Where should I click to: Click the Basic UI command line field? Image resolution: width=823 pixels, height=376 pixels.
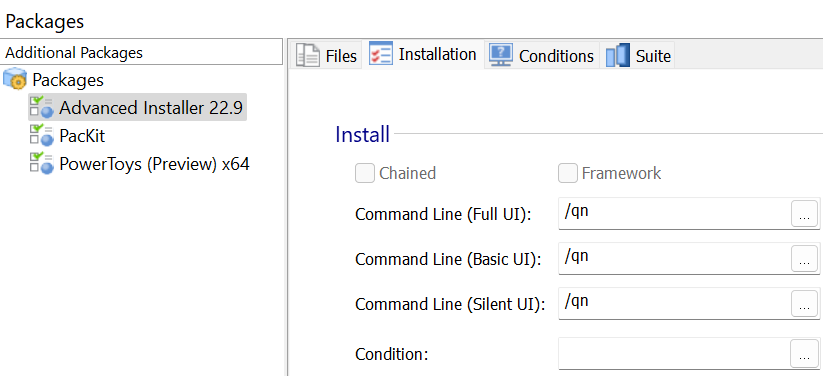(x=674, y=258)
